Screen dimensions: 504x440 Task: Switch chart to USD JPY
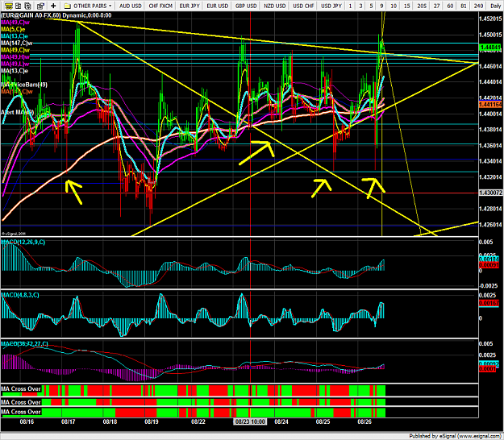331,6
